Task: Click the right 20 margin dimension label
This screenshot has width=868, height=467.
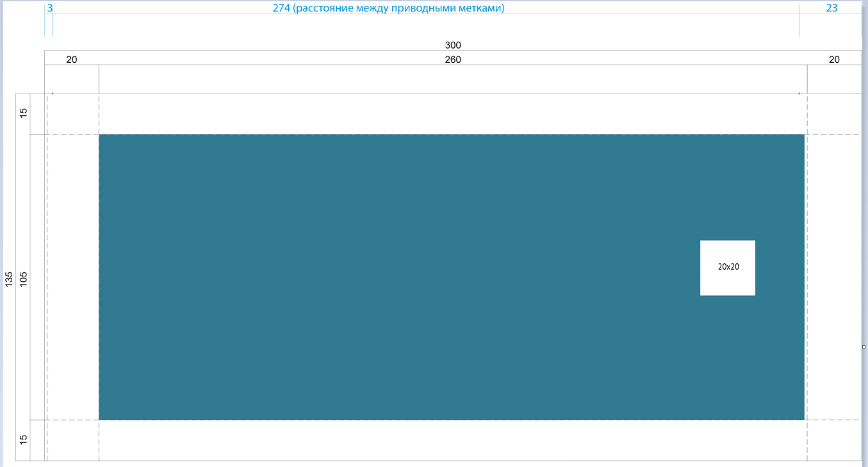Action: (834, 60)
